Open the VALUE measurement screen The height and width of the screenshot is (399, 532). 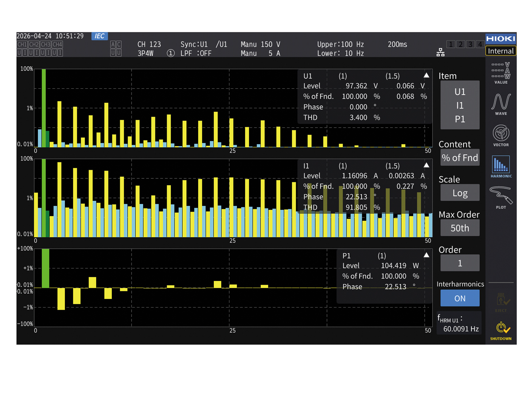(x=501, y=73)
